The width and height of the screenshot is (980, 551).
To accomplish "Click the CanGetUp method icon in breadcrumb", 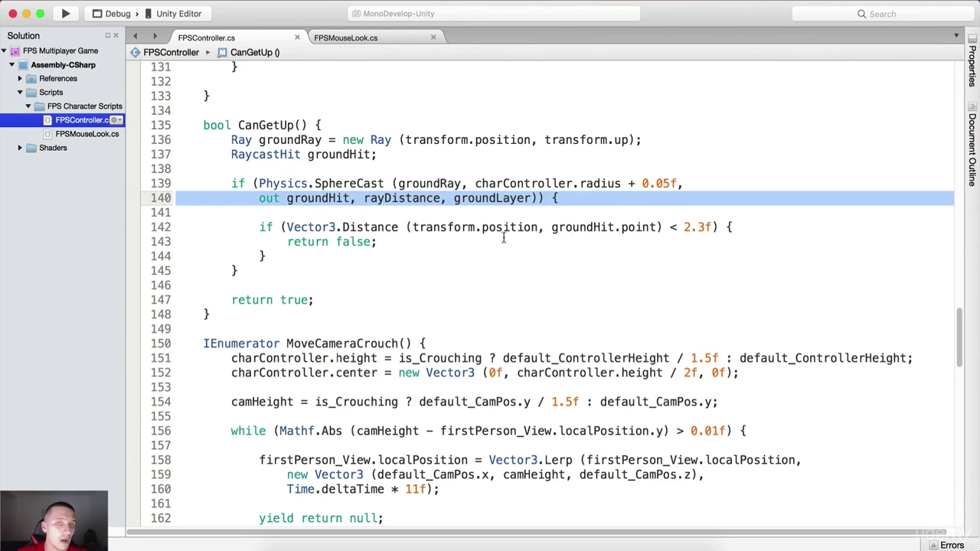I will 222,52.
